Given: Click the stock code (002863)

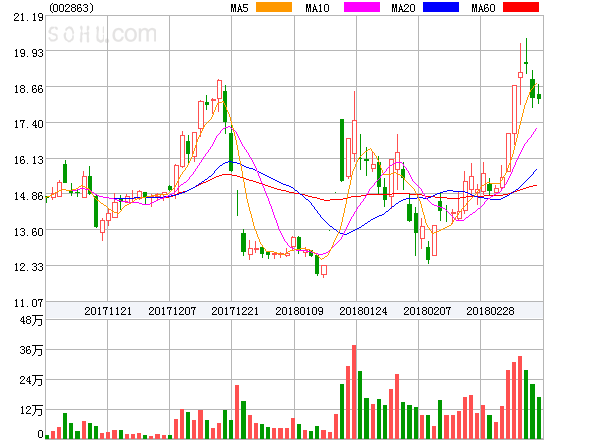Looking at the screenshot, I should click(x=71, y=8).
